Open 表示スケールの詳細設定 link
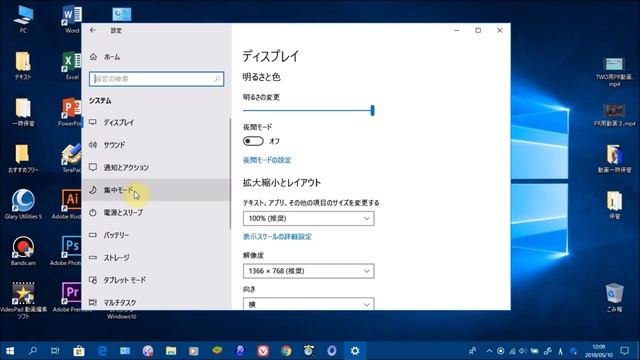This screenshot has width=640, height=360. (x=277, y=237)
